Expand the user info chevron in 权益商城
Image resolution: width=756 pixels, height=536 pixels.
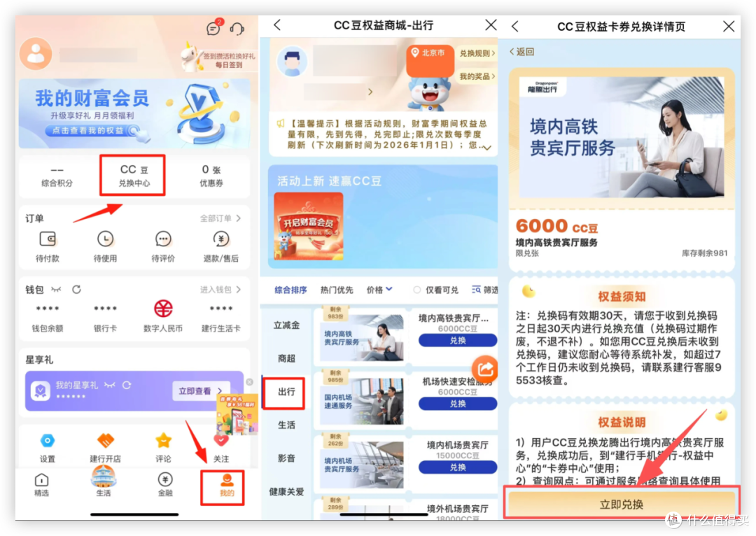[x=370, y=92]
